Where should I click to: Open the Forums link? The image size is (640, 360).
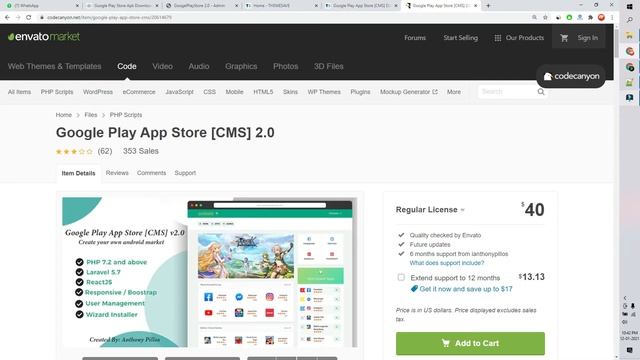point(415,38)
